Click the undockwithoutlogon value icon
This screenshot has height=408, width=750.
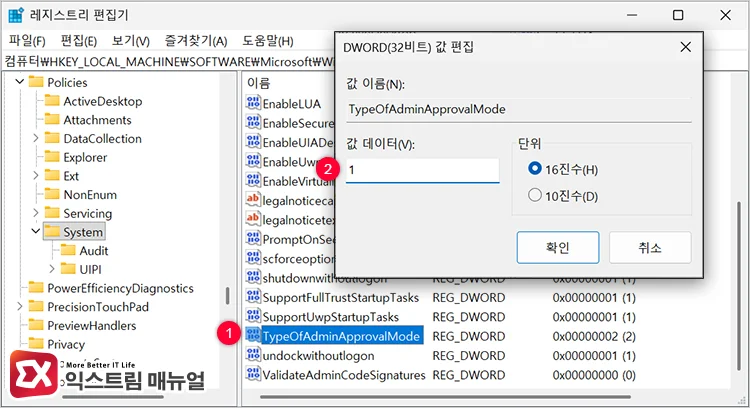coord(253,355)
